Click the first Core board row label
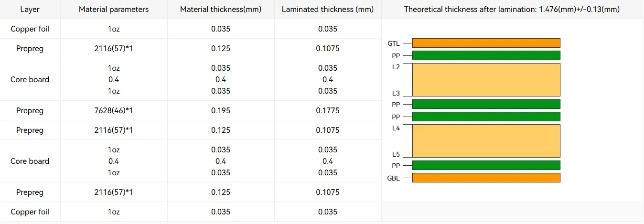The width and height of the screenshot is (644, 224). (30, 79)
